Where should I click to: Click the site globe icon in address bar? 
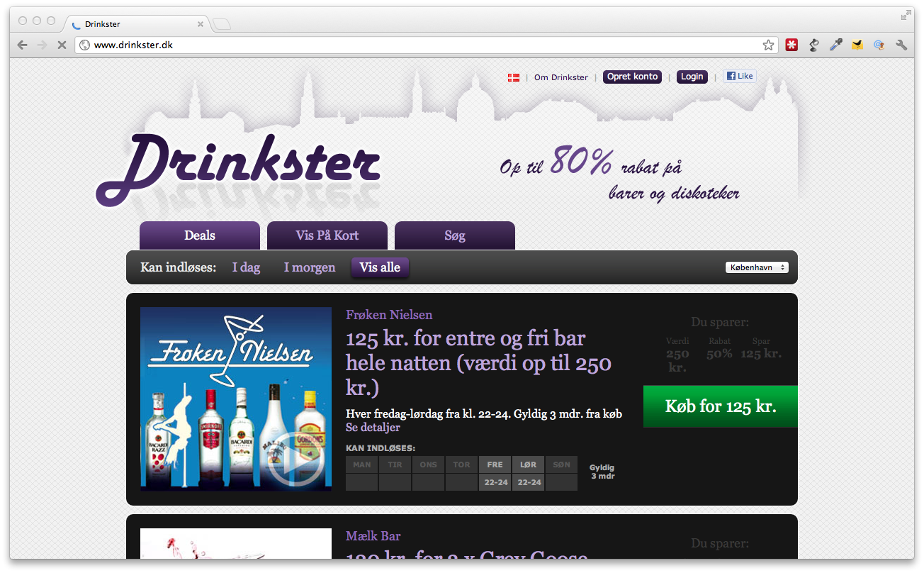click(84, 45)
